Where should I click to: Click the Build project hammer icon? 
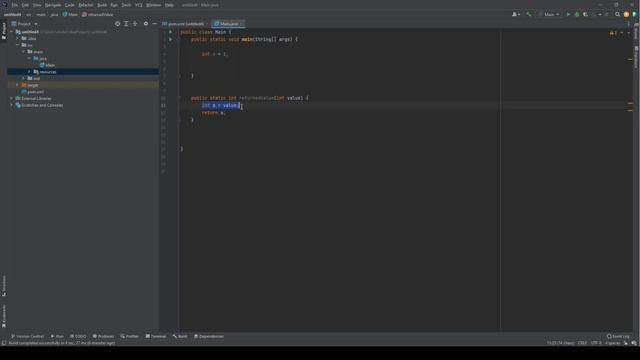pyautogui.click(x=529, y=14)
